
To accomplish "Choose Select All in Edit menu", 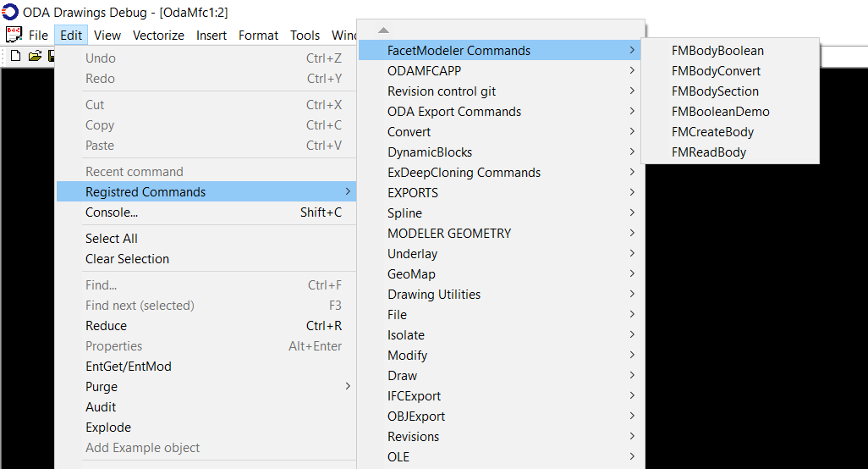I will click(206, 238).
